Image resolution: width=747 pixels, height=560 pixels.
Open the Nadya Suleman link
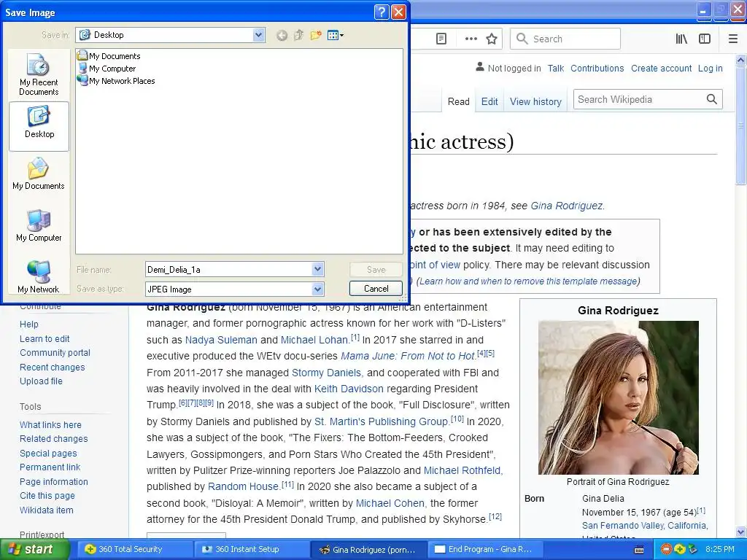pos(221,340)
